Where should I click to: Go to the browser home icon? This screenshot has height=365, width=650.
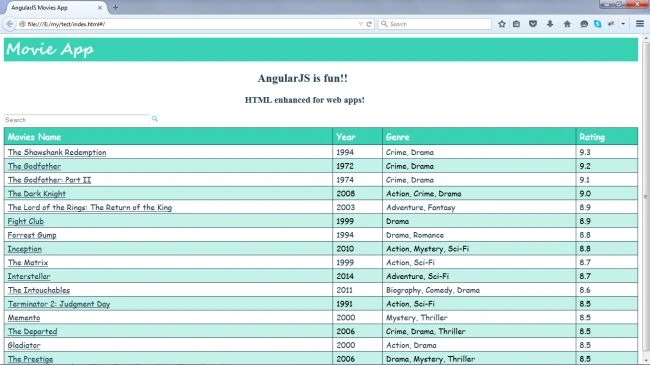click(567, 24)
